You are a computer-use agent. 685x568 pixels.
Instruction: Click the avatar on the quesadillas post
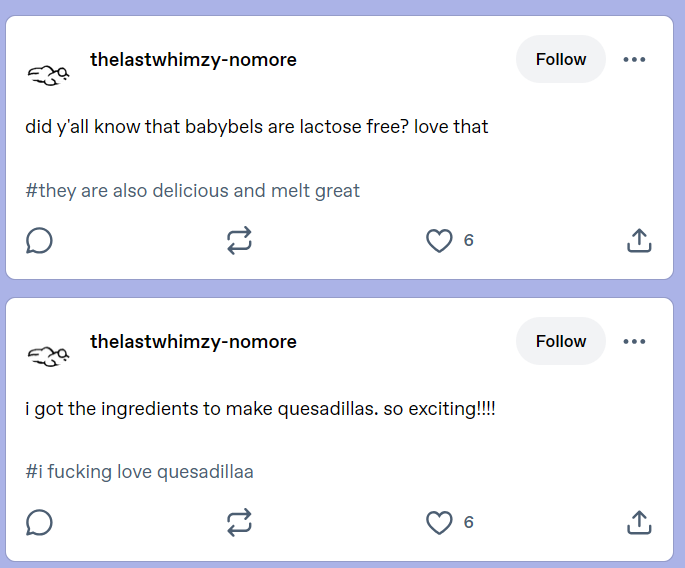[x=48, y=357]
